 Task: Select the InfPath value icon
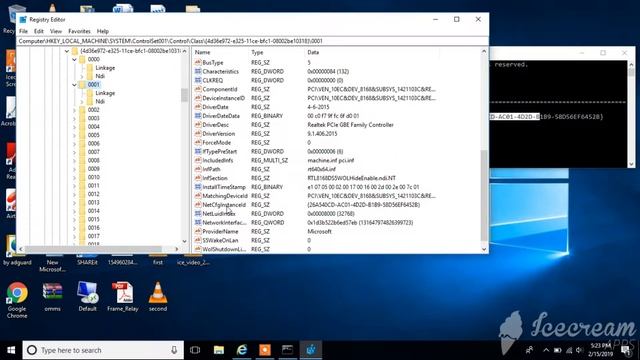pos(198,169)
